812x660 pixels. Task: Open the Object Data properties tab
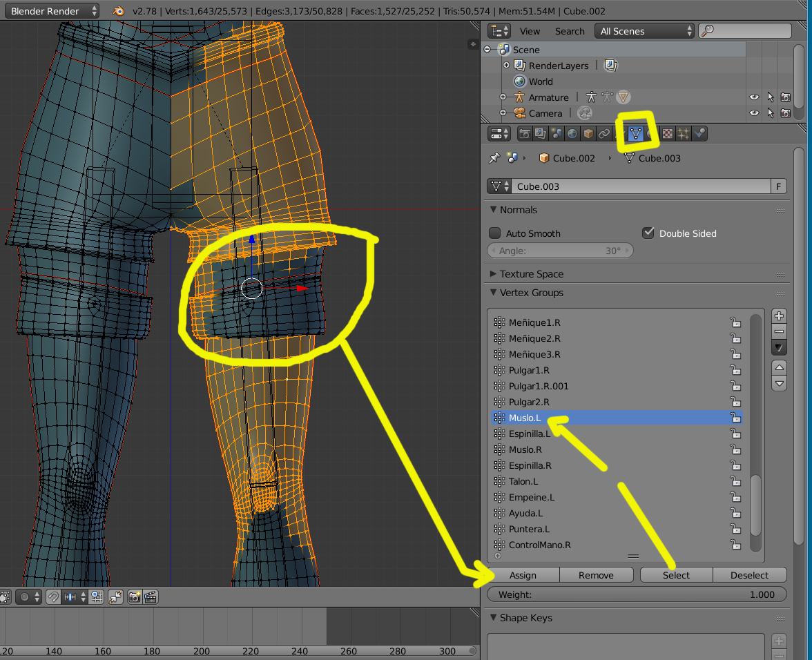(x=634, y=134)
